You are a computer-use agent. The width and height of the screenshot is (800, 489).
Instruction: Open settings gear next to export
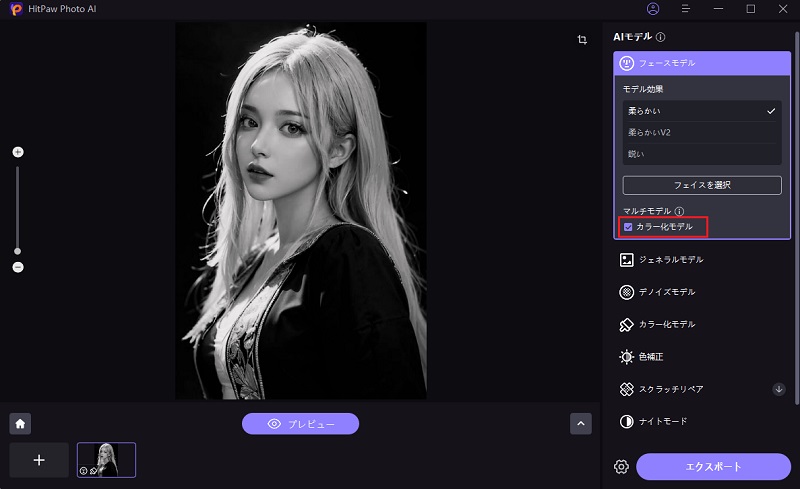pos(621,467)
